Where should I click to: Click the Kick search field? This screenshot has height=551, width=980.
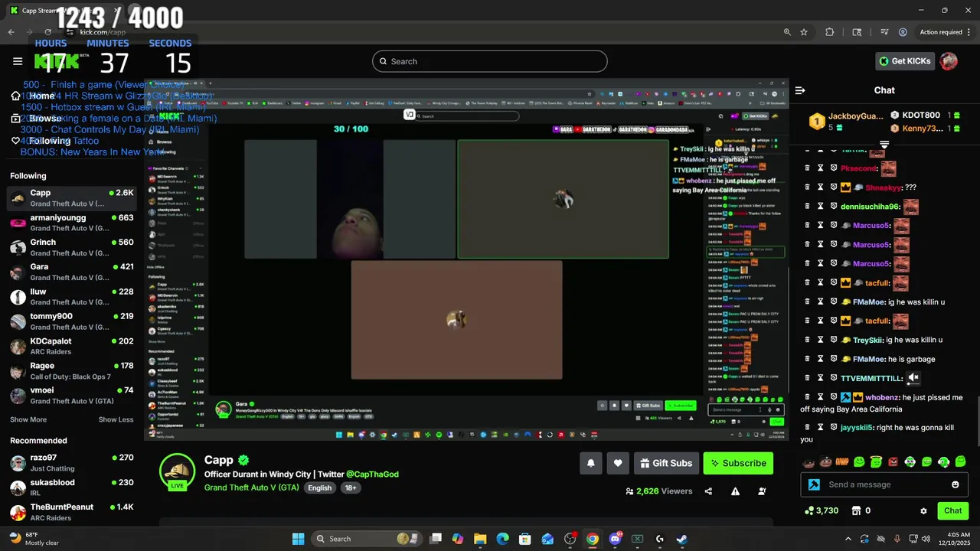[x=490, y=61]
